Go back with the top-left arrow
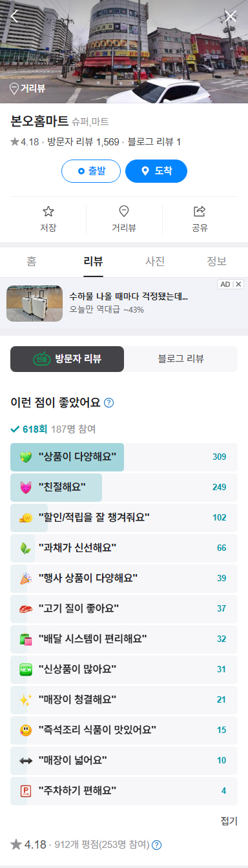The width and height of the screenshot is (248, 868). [15, 17]
